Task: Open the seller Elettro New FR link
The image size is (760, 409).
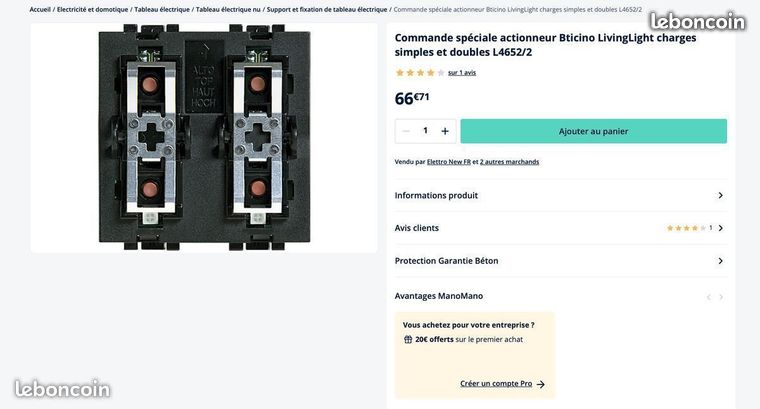Action: click(449, 162)
